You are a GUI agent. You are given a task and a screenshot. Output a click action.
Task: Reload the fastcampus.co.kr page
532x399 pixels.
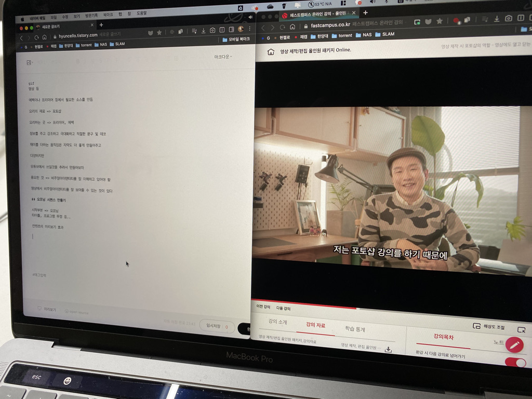tap(282, 27)
